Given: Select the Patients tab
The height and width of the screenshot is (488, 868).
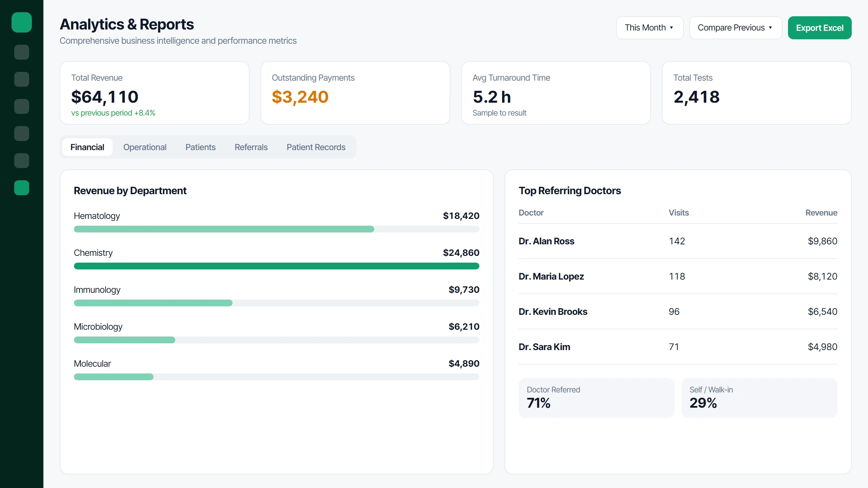Looking at the screenshot, I should click(200, 147).
